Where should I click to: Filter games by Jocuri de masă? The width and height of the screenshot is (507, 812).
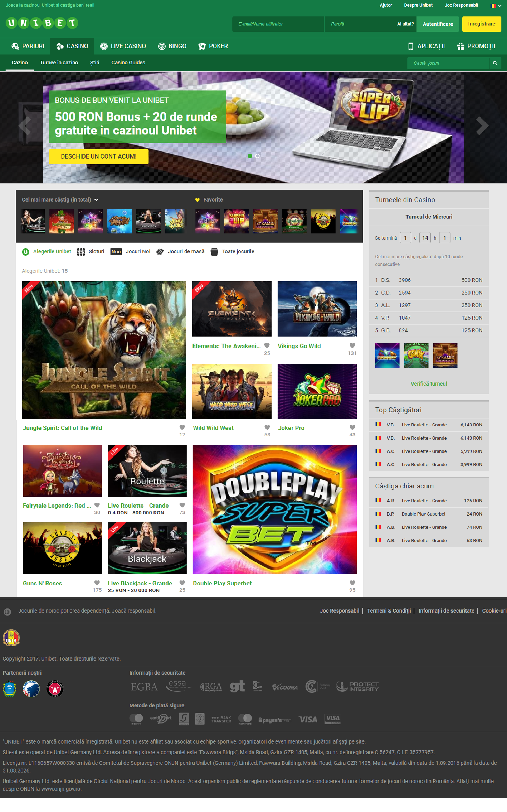tap(180, 252)
